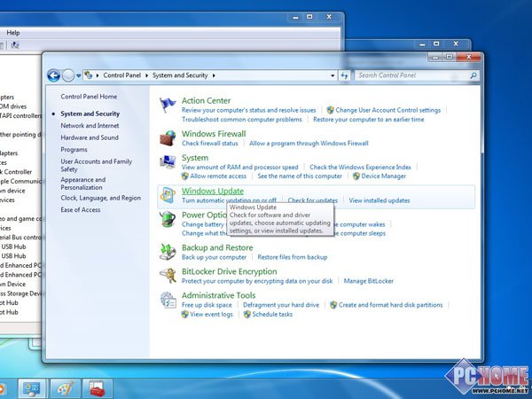532x399 pixels.
Task: Click Allow remote access
Action: 218,176
